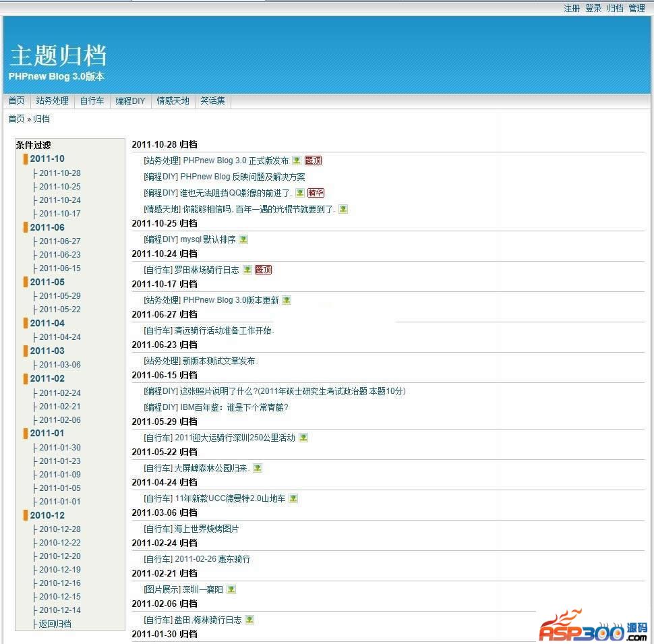The height and width of the screenshot is (644, 654).
Task: Click image icon after 百年一遇的光棍节就要到了
Action: tap(343, 209)
